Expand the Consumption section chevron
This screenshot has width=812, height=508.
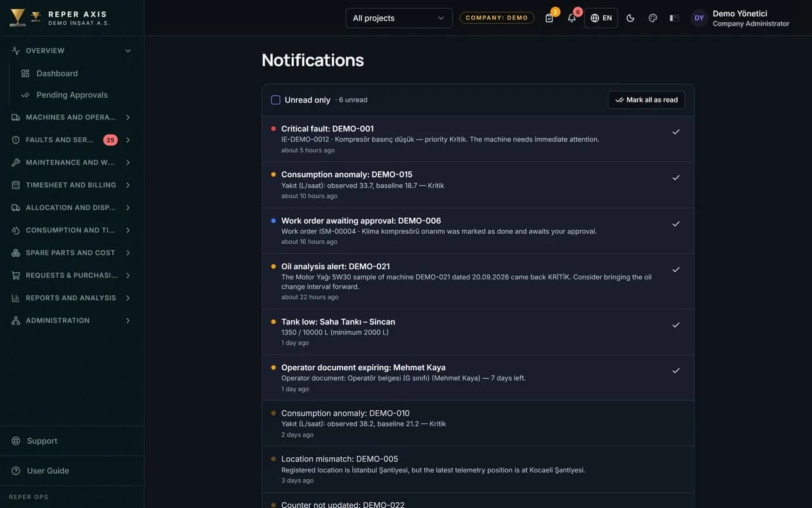click(128, 230)
